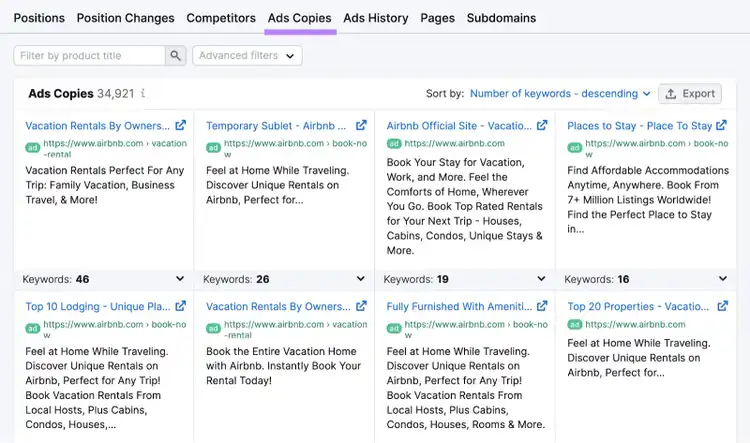750x443 pixels.
Task: Click the ad badge on Fully Furnished With Amenities card
Action: click(394, 329)
